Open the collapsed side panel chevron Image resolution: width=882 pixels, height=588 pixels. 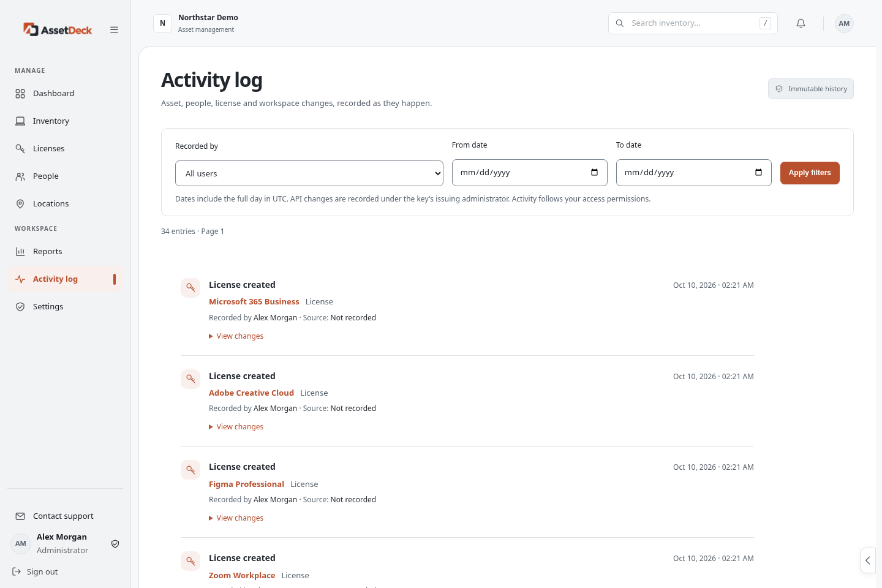[868, 560]
